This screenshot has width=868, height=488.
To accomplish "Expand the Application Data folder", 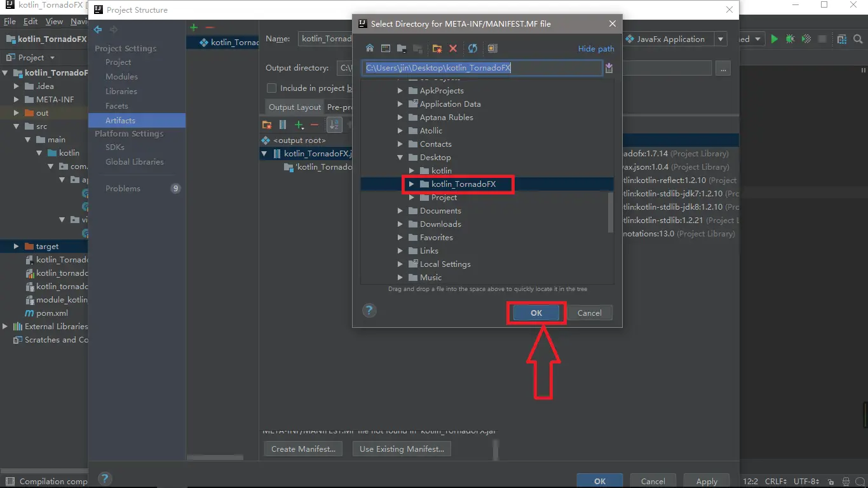I will pyautogui.click(x=400, y=104).
